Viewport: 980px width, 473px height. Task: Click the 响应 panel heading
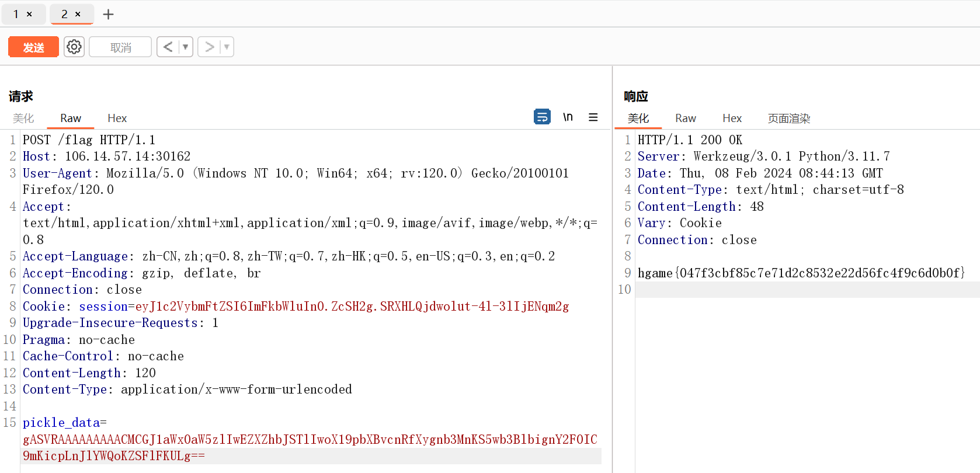[x=636, y=96]
